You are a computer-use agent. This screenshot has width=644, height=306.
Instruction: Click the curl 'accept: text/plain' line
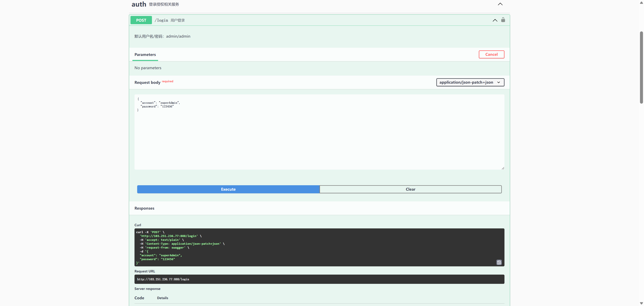click(162, 240)
